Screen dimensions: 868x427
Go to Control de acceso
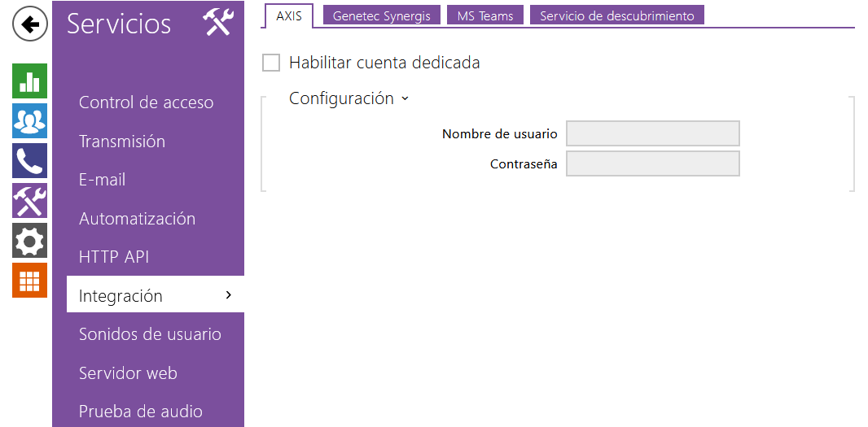146,102
